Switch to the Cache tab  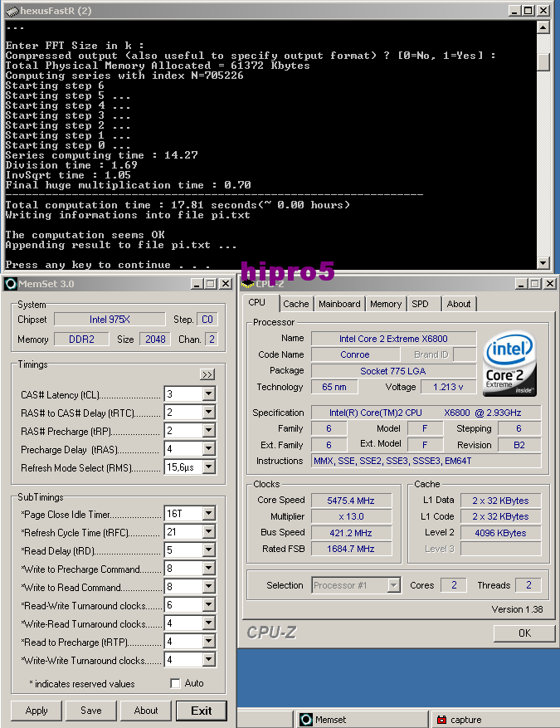click(x=296, y=304)
